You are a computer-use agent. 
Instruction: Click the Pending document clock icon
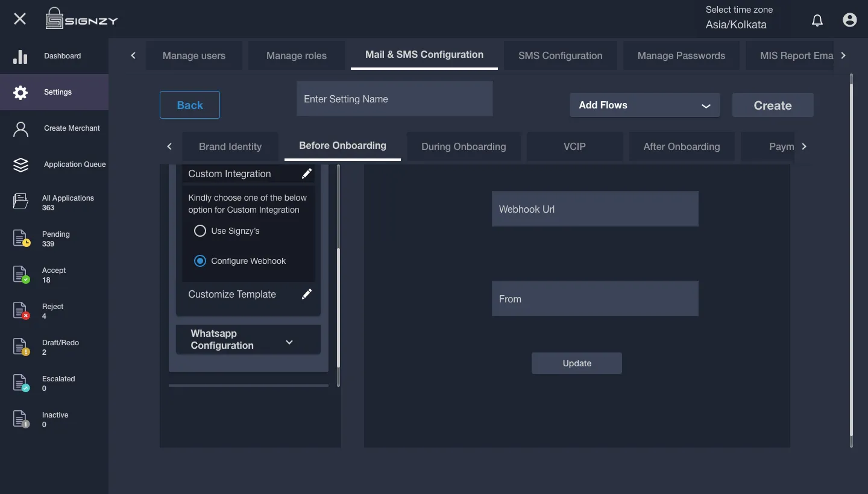point(22,238)
